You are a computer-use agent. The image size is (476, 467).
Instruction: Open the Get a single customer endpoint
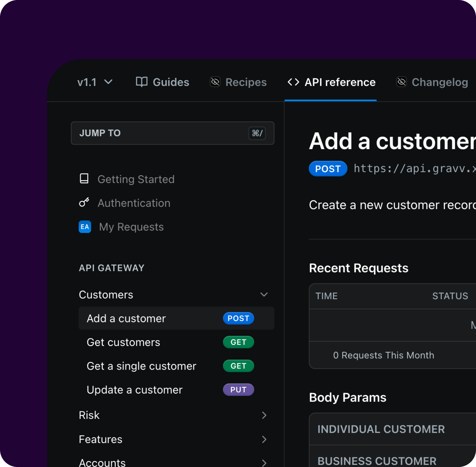[141, 366]
